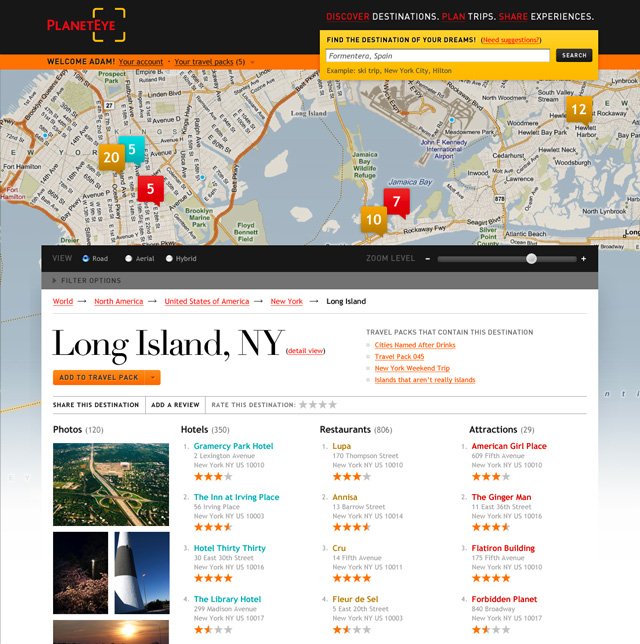This screenshot has height=644, width=640.
Task: Click the destination search input field
Action: (437, 56)
